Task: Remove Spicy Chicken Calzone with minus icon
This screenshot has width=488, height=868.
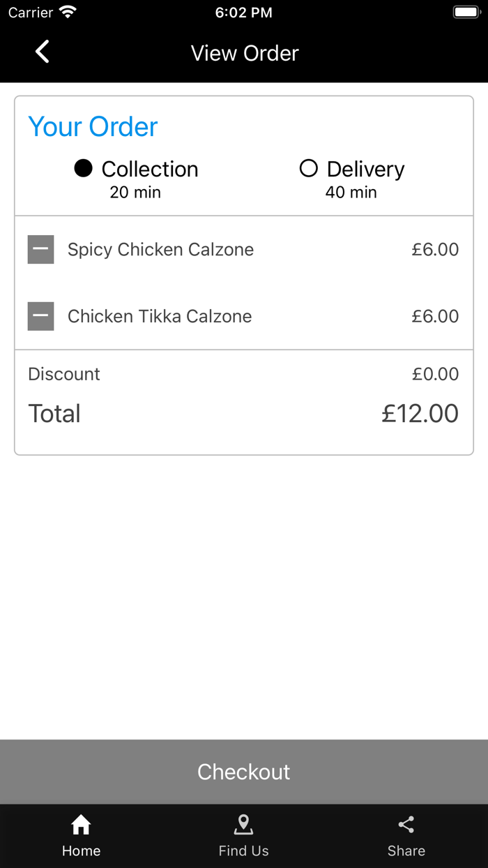Action: click(x=41, y=250)
